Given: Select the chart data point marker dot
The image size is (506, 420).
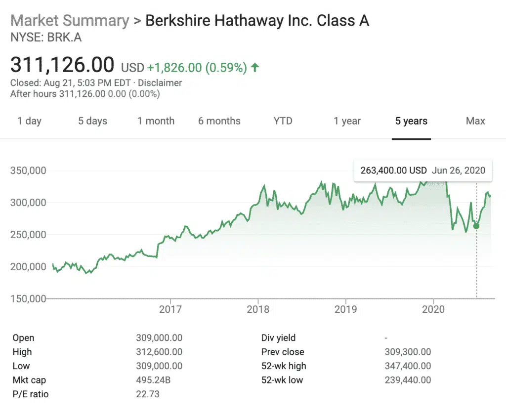Looking at the screenshot, I should click(476, 226).
